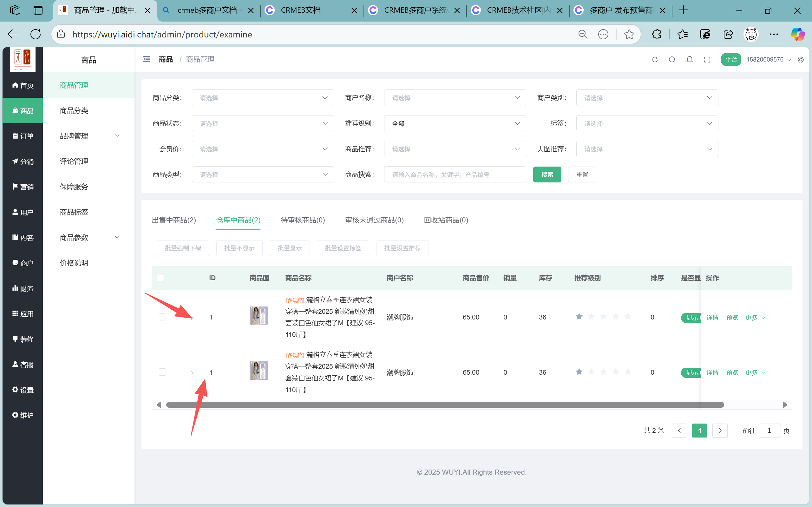Expand the 商品参数 submenu
Image resolution: width=812 pixels, height=507 pixels.
(88, 237)
